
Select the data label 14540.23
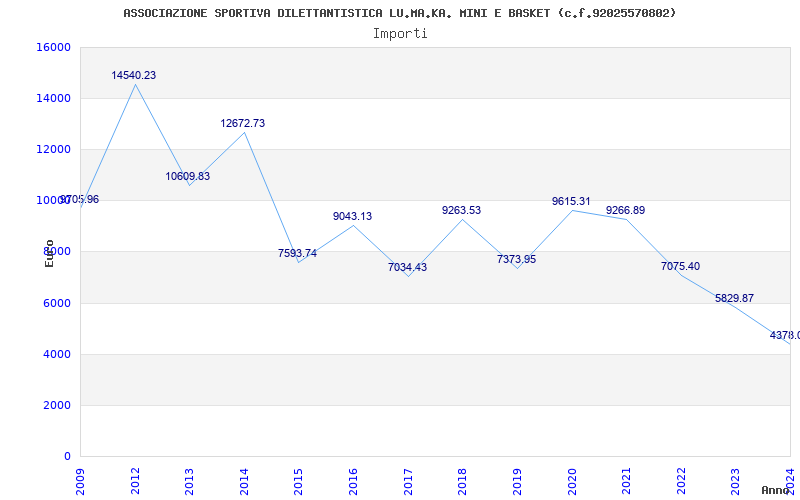coord(134,76)
